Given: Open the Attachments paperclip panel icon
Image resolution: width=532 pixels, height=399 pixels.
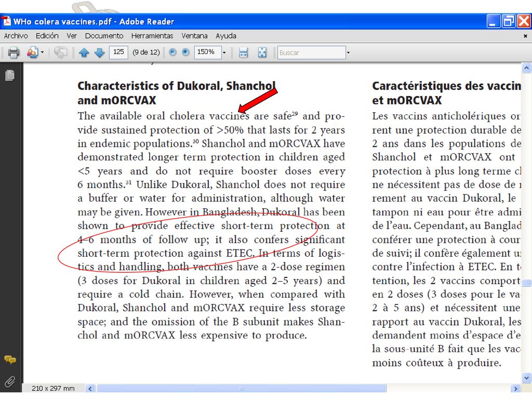Looking at the screenshot, I should tap(10, 382).
